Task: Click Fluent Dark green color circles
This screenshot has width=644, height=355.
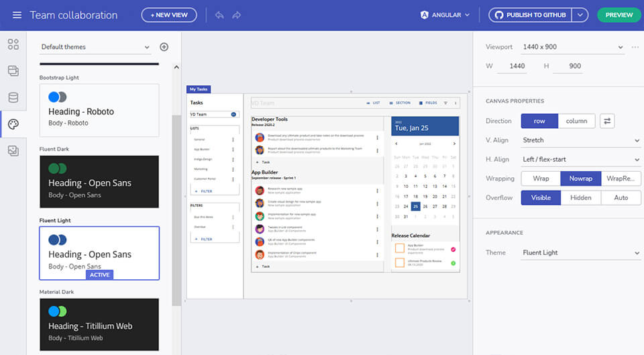Action: point(58,168)
